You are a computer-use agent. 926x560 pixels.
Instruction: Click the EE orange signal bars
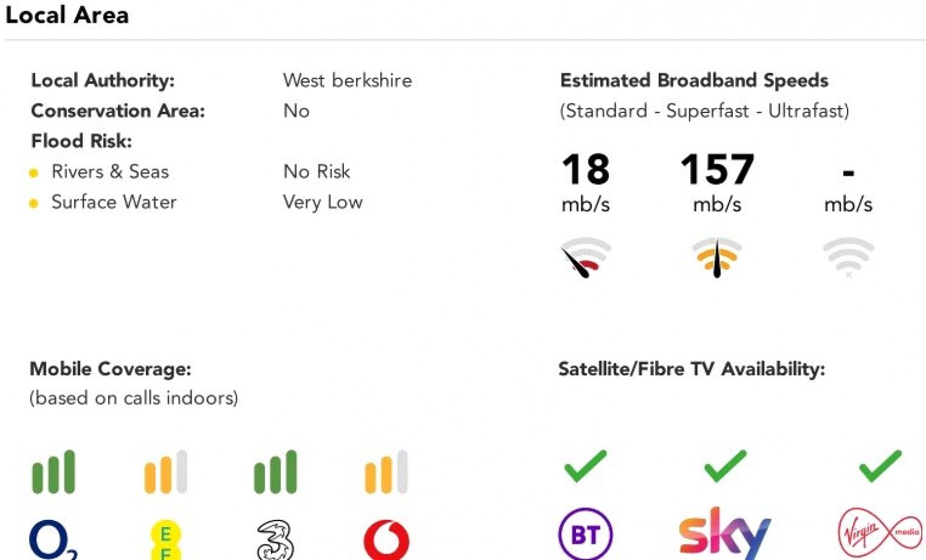(165, 472)
